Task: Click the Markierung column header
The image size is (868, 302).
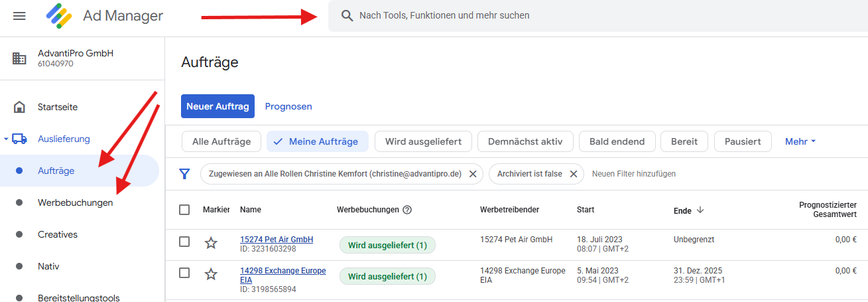Action: coord(216,210)
